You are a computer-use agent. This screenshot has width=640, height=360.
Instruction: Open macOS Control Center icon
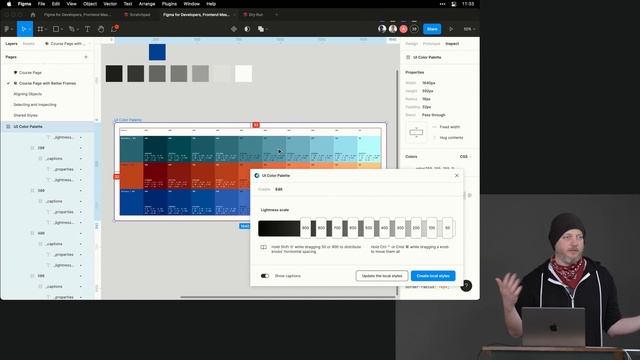(453, 4)
